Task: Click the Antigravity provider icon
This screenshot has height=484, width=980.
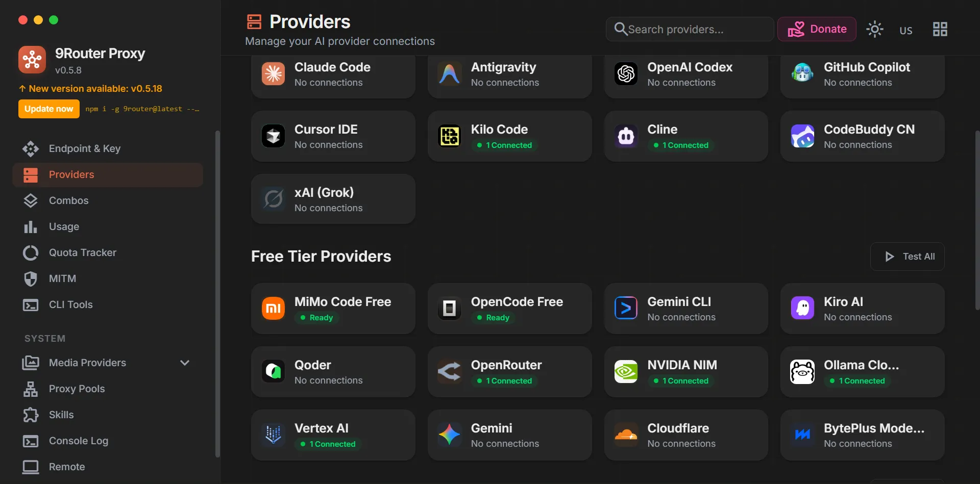Action: click(x=450, y=74)
